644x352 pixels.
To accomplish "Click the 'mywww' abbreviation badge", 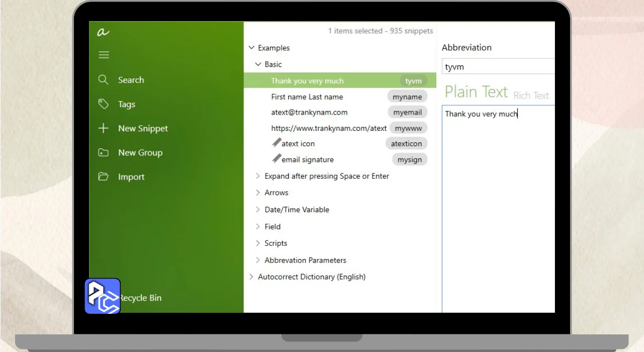I will tap(409, 128).
